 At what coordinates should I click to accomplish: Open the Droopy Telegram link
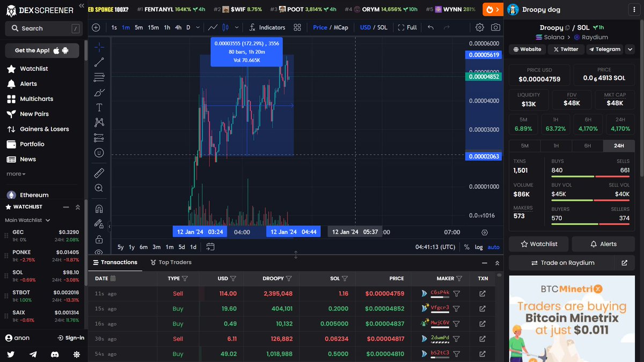click(604, 49)
